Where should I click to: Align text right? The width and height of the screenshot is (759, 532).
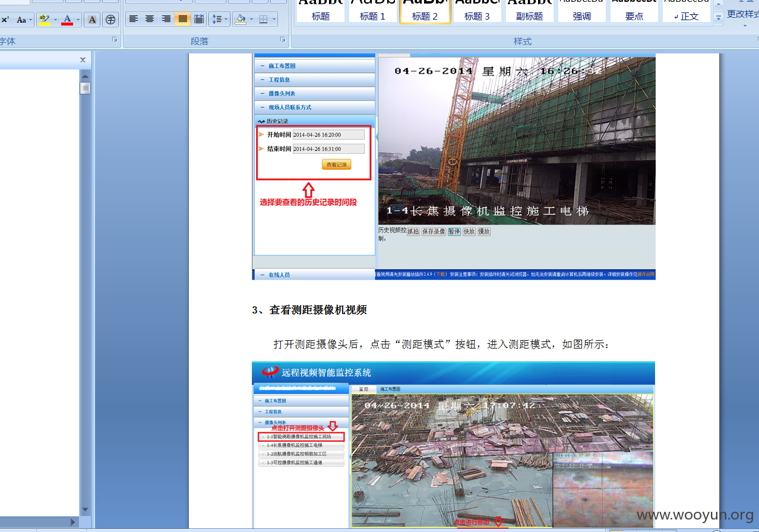[166, 20]
